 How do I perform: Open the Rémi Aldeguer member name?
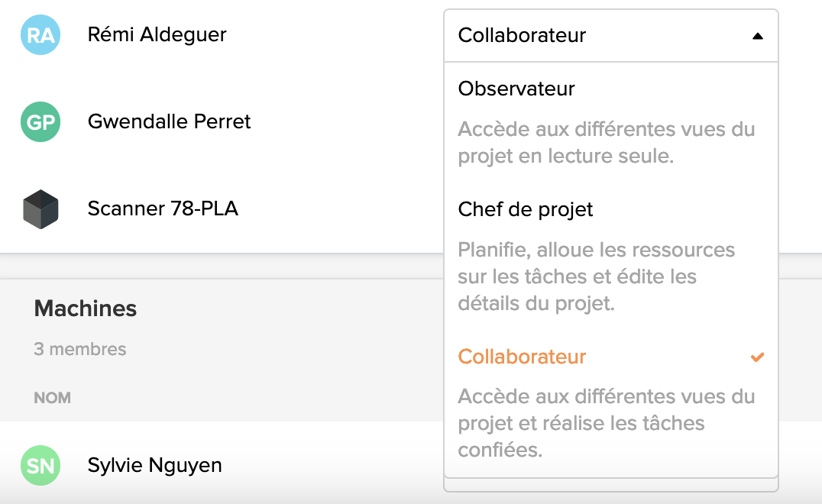pos(157,34)
